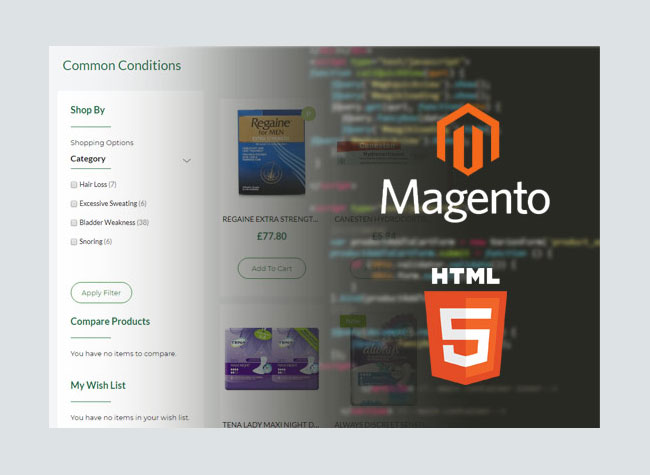This screenshot has height=475, width=650.
Task: Click the Common Conditions heading
Action: (x=121, y=65)
